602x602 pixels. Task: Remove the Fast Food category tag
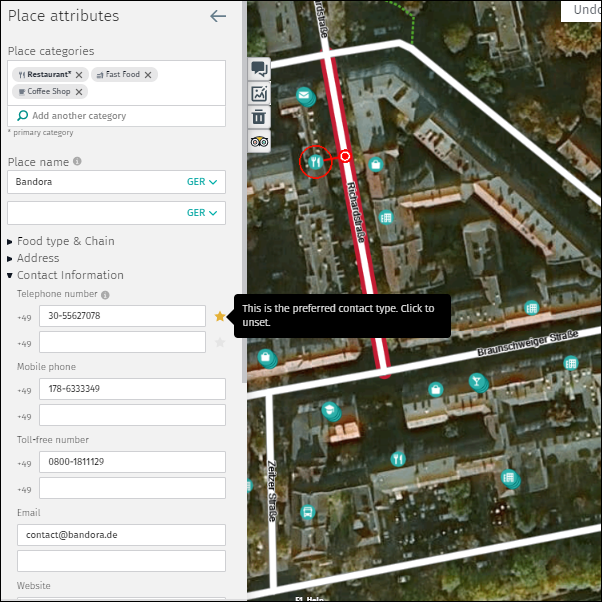pos(148,75)
